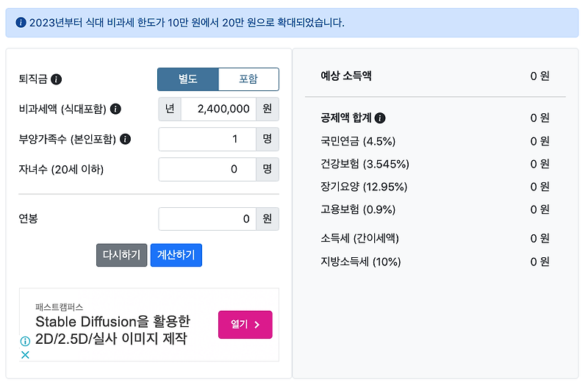Click info icon beside 부양가족수 (본인포함)
This screenshot has height=385, width=588.
click(x=125, y=139)
